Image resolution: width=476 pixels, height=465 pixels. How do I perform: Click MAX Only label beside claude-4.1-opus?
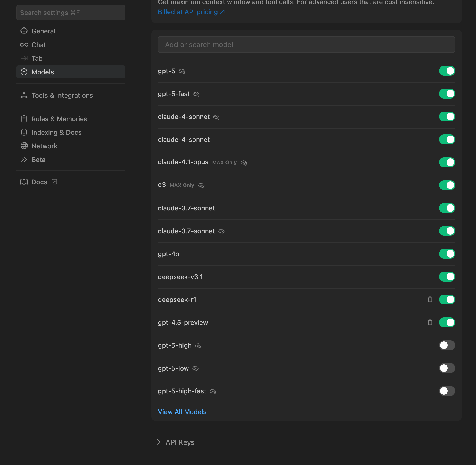(224, 163)
